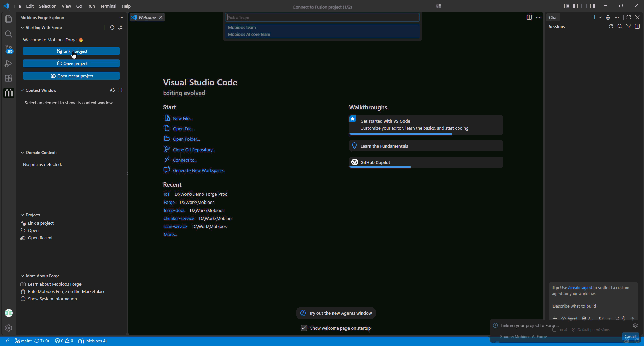644x346 pixels.
Task: Toggle the primary side bar from the title bar
Action: coord(575,6)
